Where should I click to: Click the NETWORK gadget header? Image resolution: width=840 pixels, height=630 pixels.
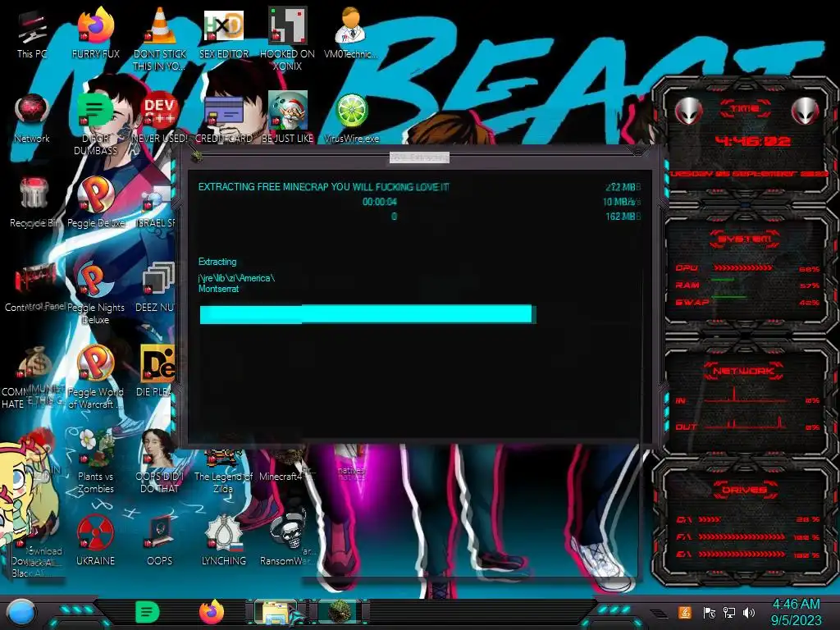(x=743, y=371)
